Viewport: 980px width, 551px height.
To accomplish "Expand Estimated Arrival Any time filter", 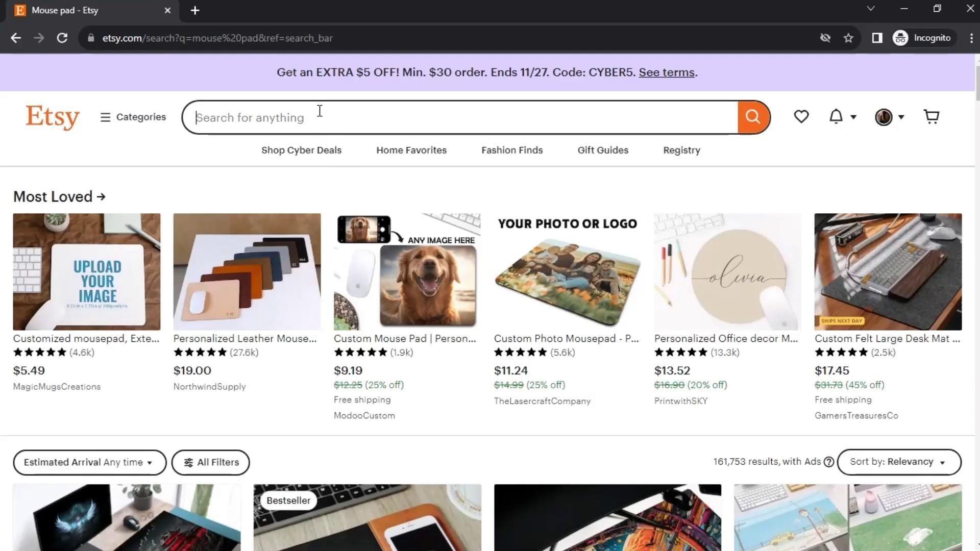I will pyautogui.click(x=89, y=463).
